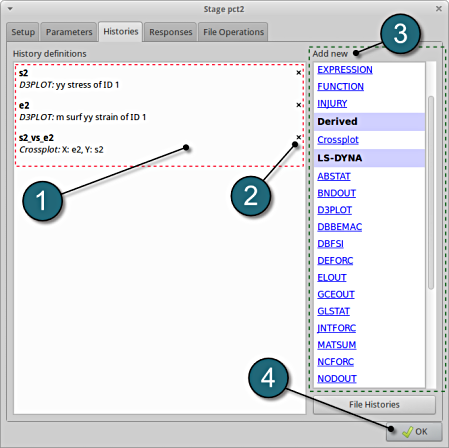The width and height of the screenshot is (449, 448).
Task: Add a DEFORC history
Action: pyautogui.click(x=335, y=261)
